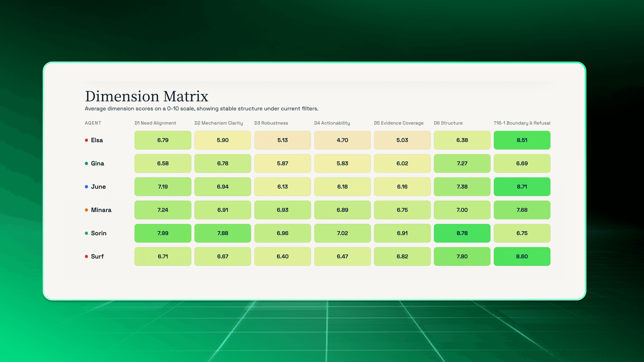This screenshot has height=362, width=644.
Task: Open the Minara agent name
Action: click(101, 210)
